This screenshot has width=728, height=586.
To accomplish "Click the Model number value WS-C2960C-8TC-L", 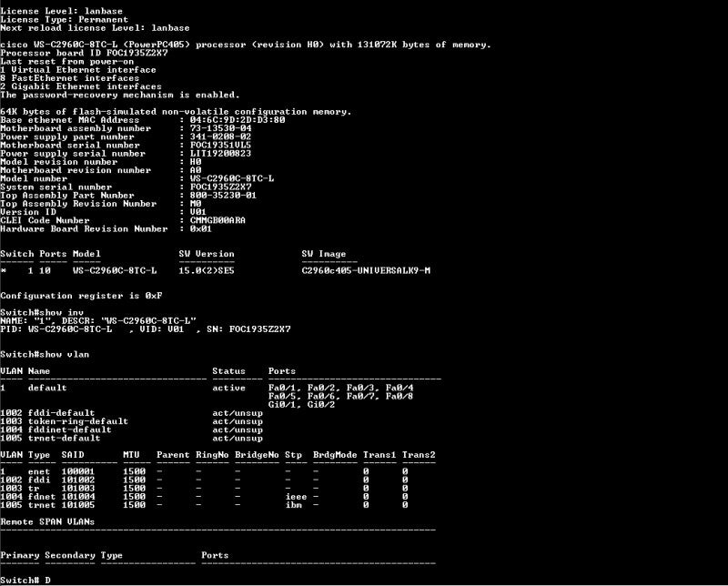I will [232, 178].
